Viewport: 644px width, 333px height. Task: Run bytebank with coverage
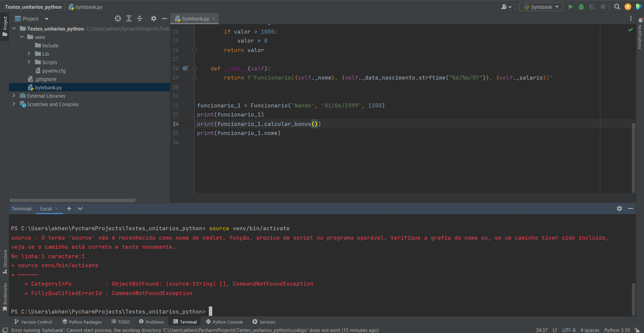tap(592, 7)
